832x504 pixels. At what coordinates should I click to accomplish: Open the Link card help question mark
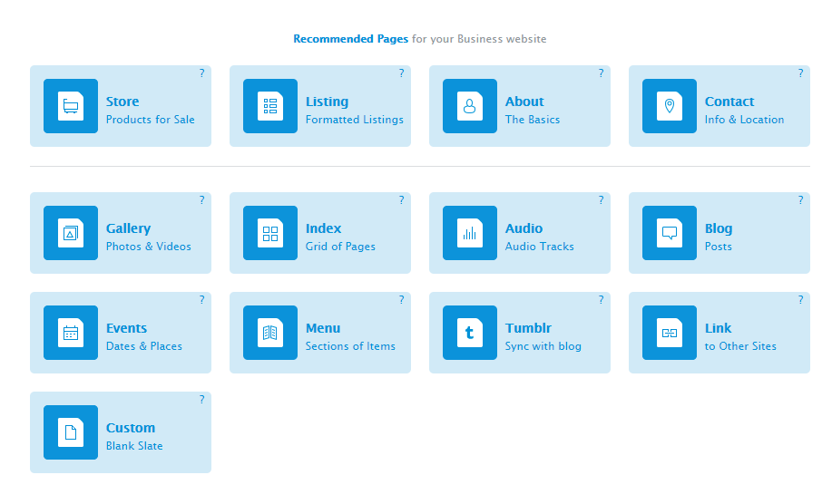800,299
